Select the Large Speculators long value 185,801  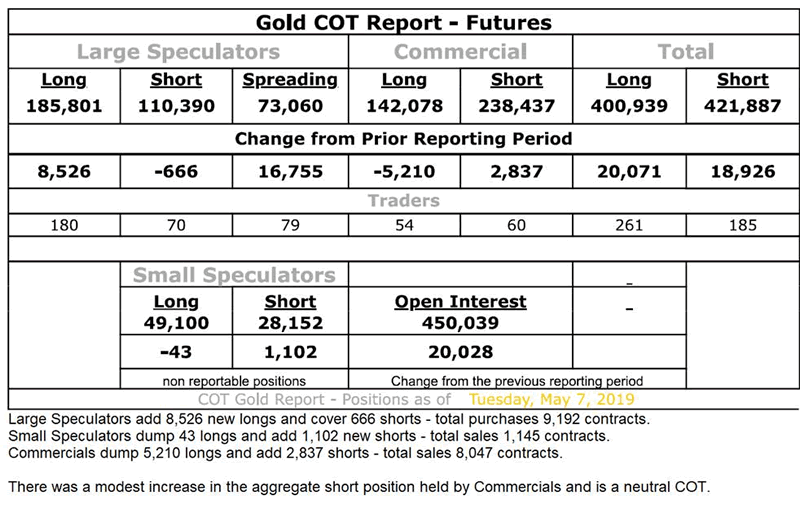[x=63, y=105]
